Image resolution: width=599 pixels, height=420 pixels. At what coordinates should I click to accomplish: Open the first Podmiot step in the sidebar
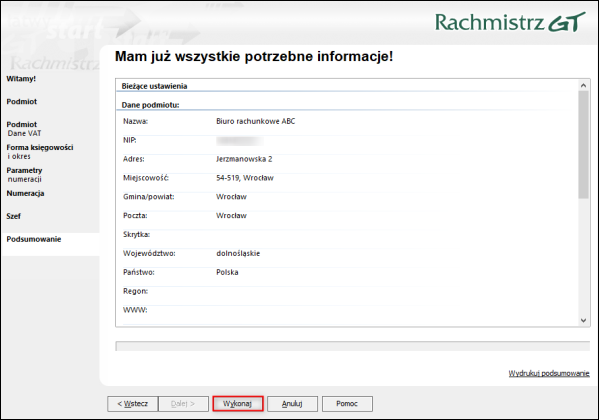coord(22,102)
